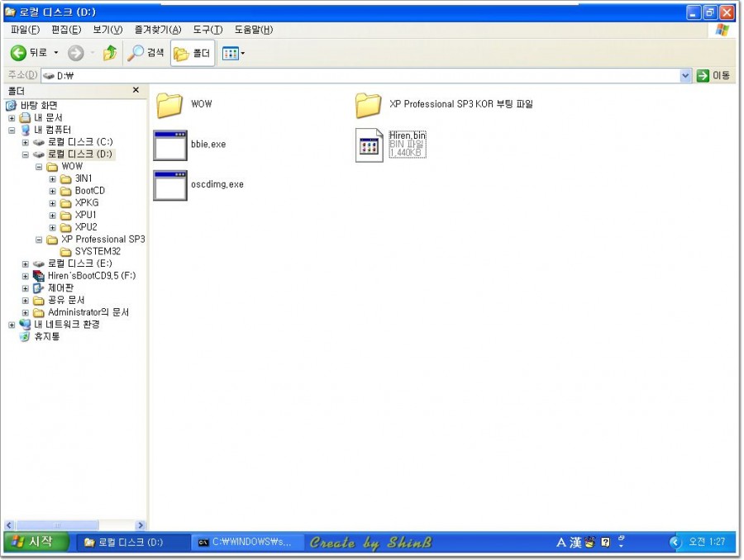The image size is (744, 560).
Task: Open the 도움말(H) menu
Action: pos(254,30)
